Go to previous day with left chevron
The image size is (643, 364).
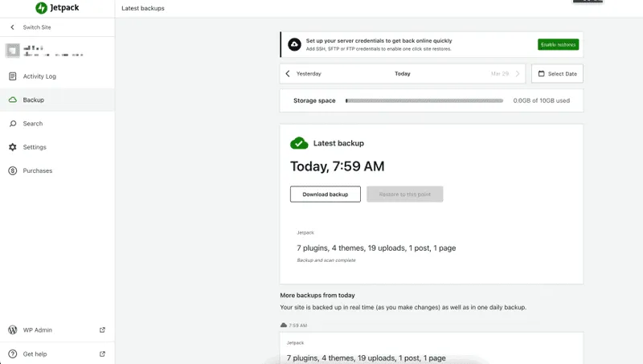point(288,74)
